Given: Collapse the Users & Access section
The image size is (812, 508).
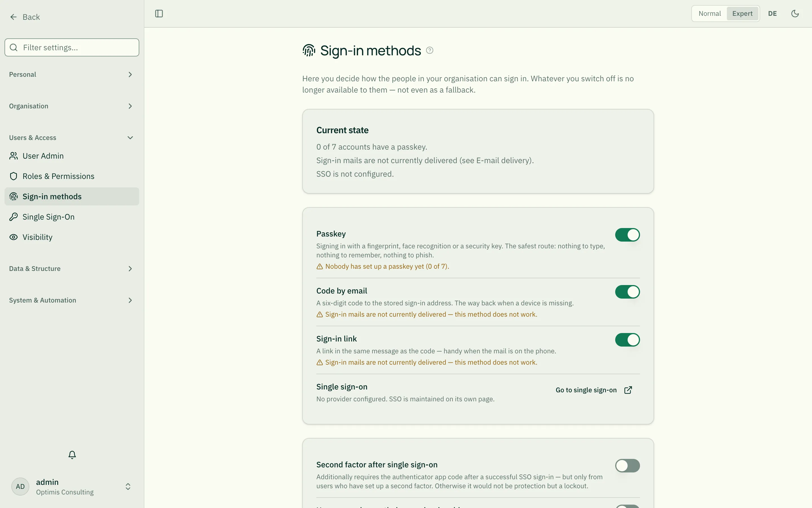Looking at the screenshot, I should click(x=72, y=138).
